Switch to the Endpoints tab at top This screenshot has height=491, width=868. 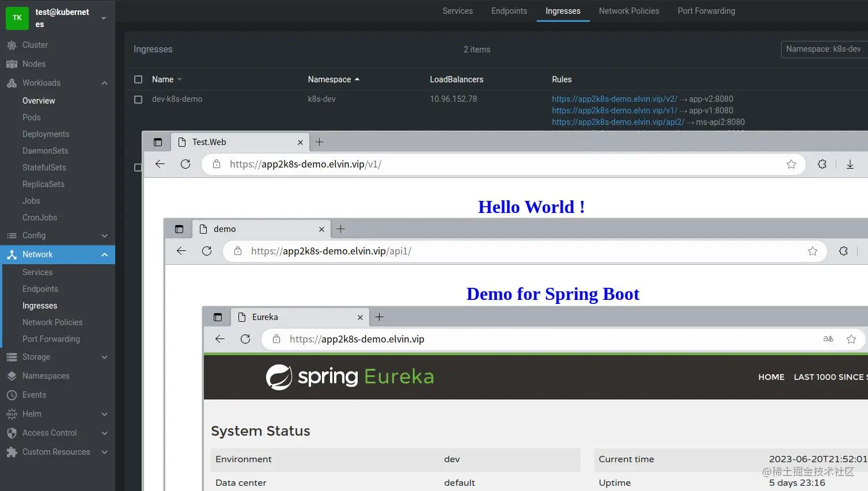pos(509,11)
